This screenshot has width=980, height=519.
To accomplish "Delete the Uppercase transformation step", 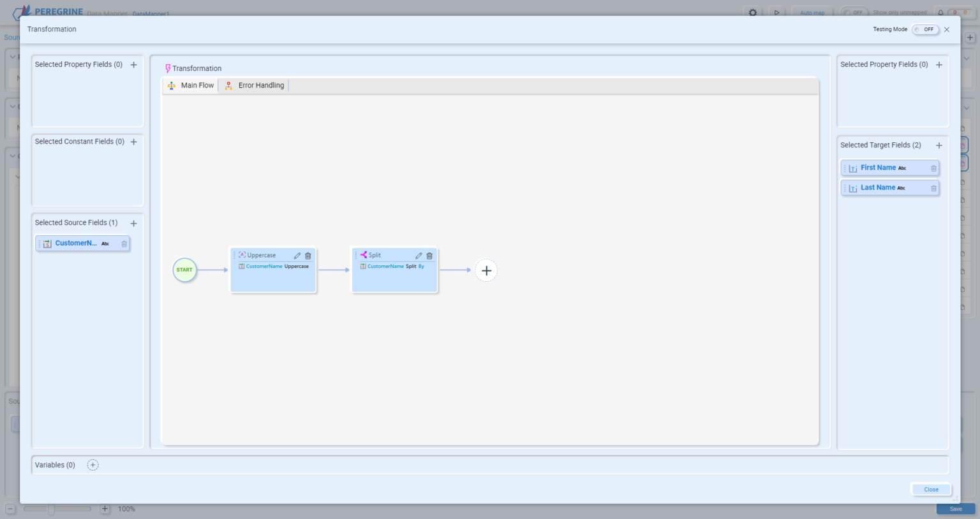I will 308,256.
